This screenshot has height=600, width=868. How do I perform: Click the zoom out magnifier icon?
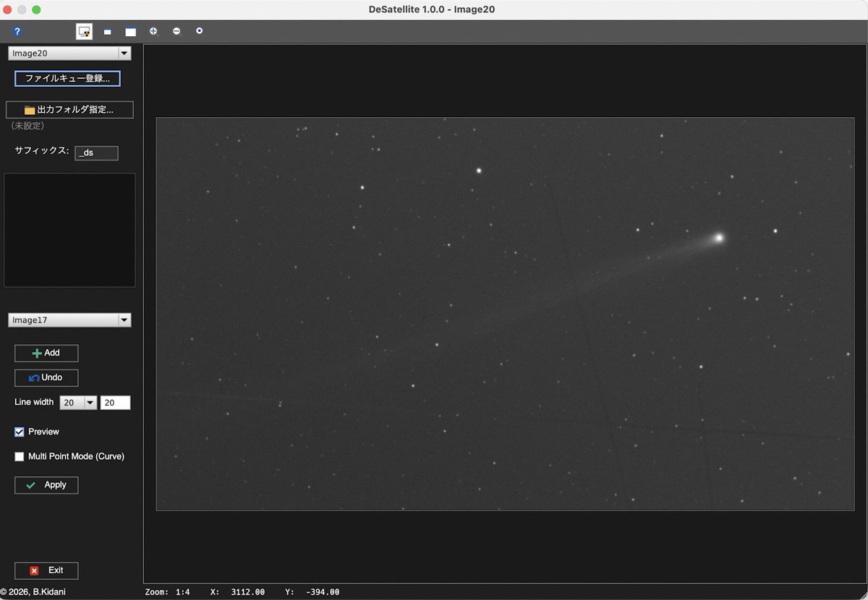click(x=176, y=31)
